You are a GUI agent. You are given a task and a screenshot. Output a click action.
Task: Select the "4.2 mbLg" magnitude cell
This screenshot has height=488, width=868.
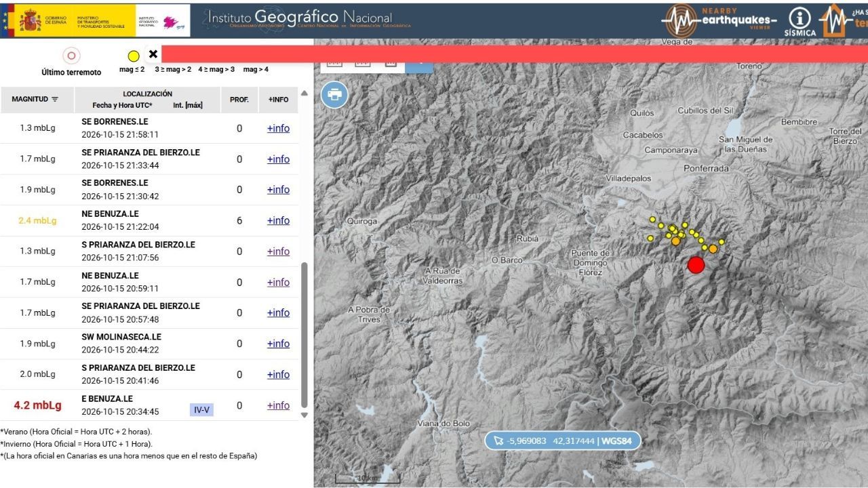(x=37, y=405)
